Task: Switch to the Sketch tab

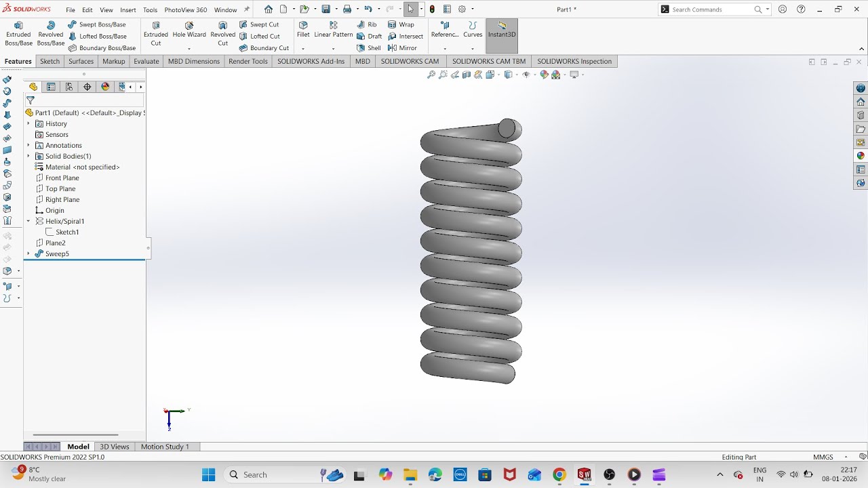Action: pos(50,61)
